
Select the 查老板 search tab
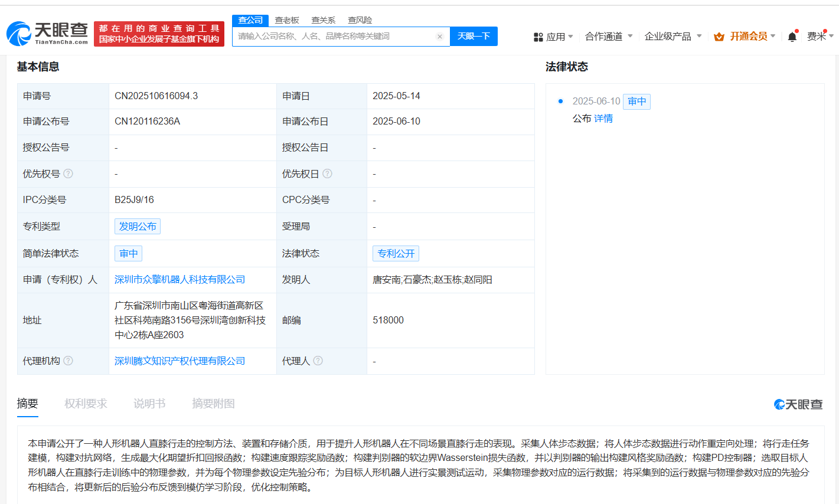coord(287,20)
